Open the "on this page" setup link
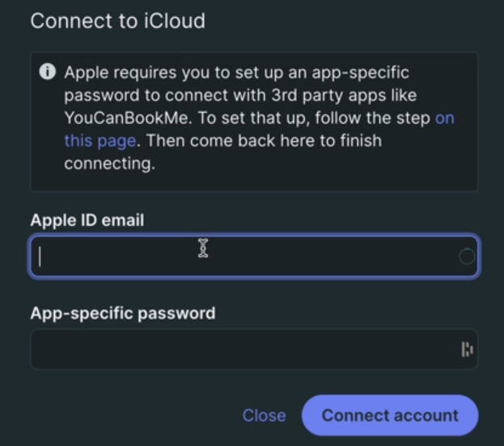504x446 pixels. [x=444, y=118]
